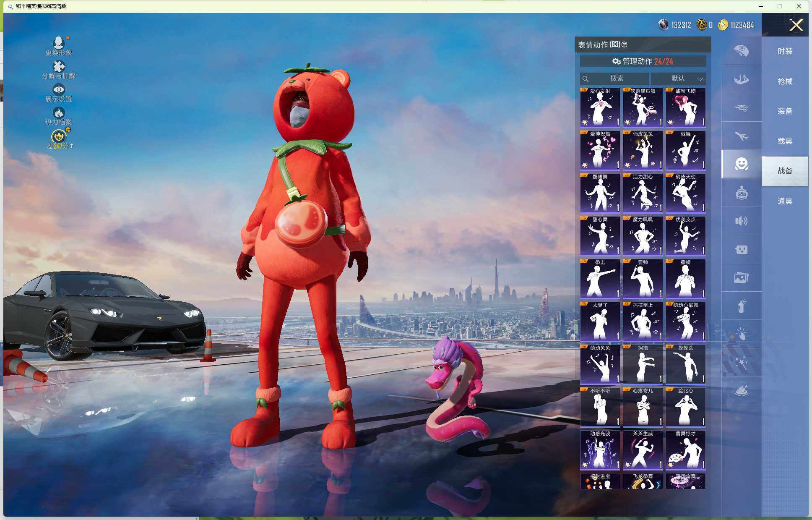812x520 pixels.
Task: Select the spray paint can icon
Action: (x=741, y=306)
